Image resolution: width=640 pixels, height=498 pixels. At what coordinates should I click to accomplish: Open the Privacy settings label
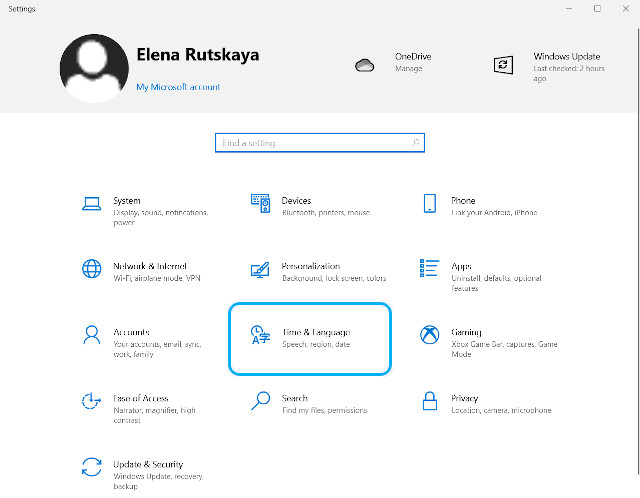[464, 399]
